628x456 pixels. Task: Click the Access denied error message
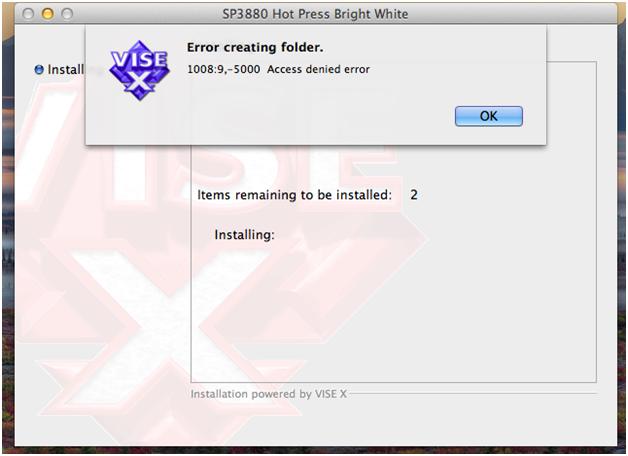318,69
